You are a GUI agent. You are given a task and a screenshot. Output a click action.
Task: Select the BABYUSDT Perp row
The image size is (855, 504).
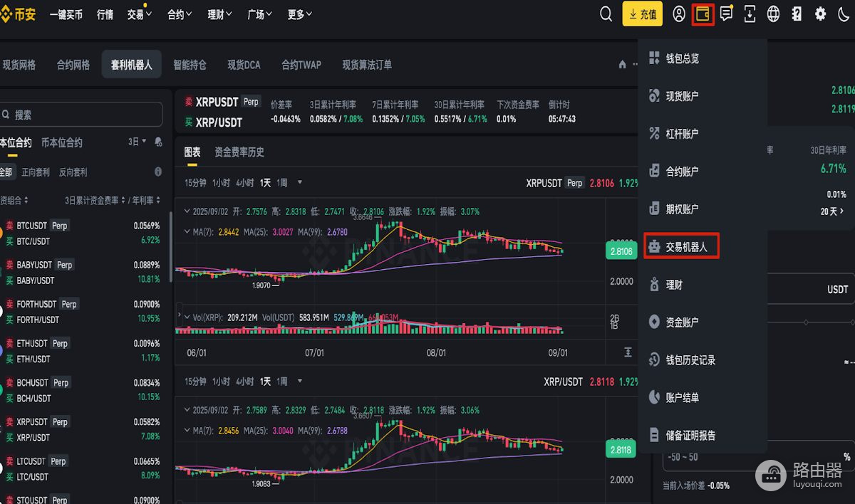coord(83,272)
